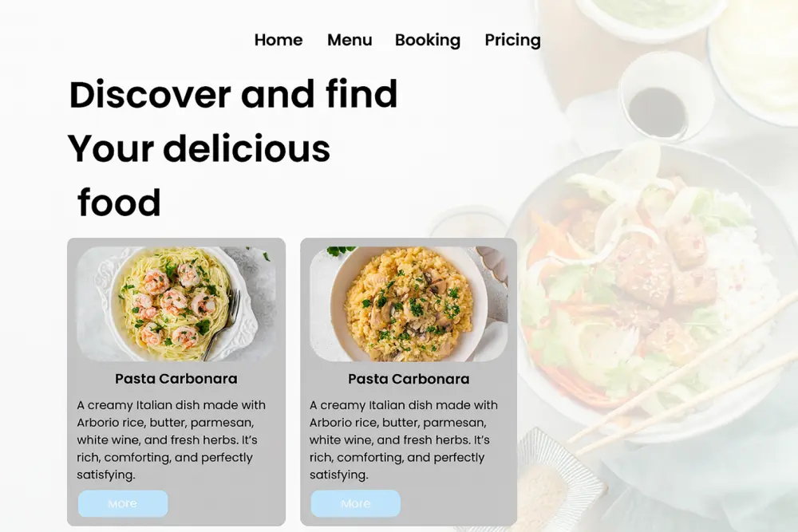Go to the Home page link

click(279, 40)
